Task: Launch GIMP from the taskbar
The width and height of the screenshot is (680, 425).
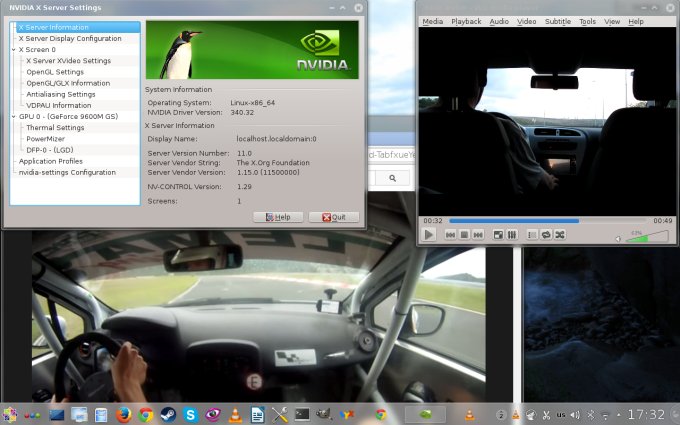Action: [x=324, y=415]
